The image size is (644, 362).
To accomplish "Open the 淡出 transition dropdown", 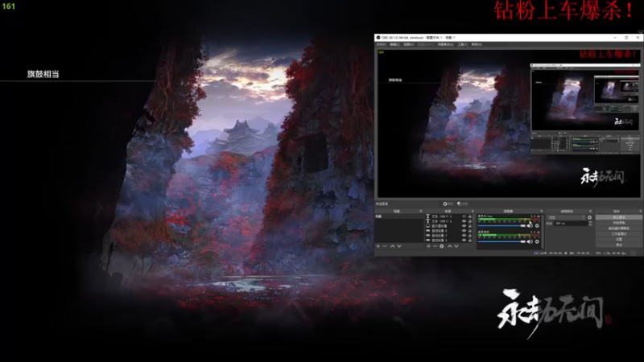I will (x=567, y=217).
